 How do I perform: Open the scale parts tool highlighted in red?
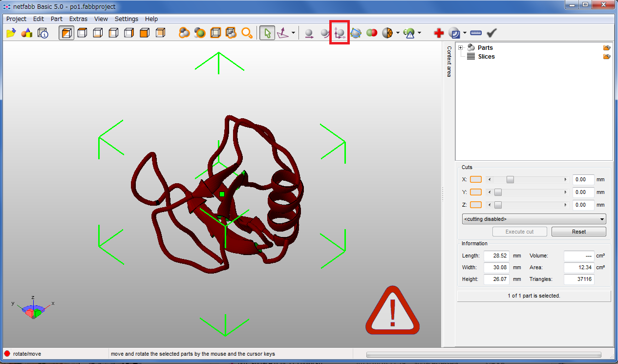[x=340, y=33]
